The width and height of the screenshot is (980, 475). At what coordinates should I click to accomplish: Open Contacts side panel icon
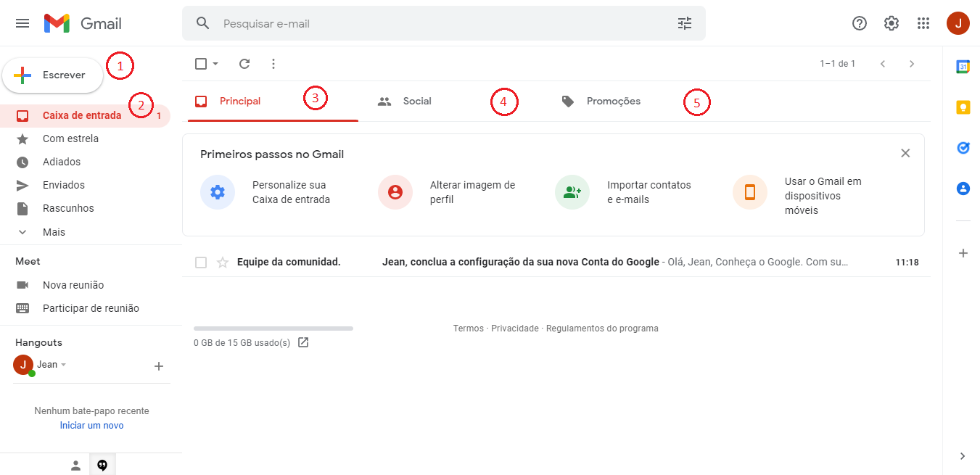(963, 189)
